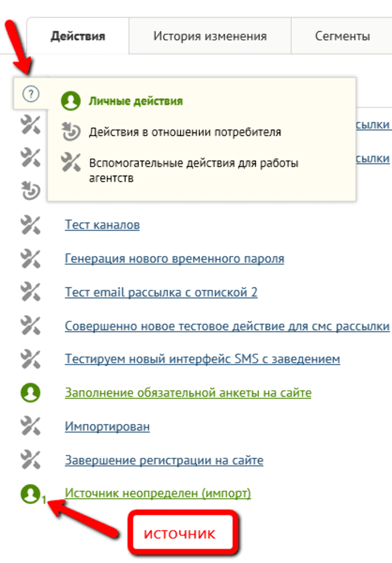Click the green person icon beside Источник неопределен
Image resolution: width=392 pixels, height=563 pixels.
[30, 494]
